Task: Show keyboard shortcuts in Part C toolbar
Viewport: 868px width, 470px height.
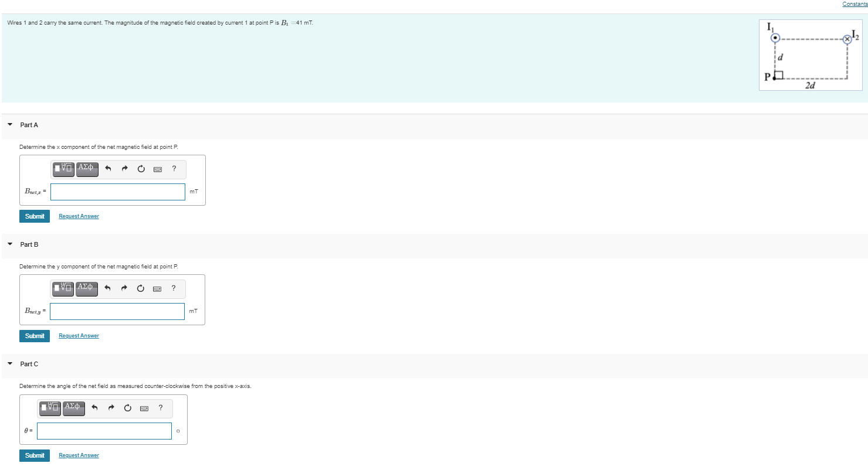Action: 144,407
